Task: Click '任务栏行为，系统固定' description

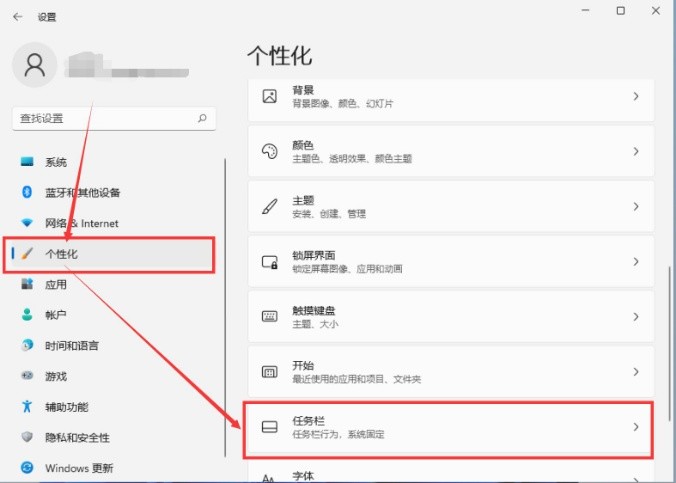Action: coord(338,434)
